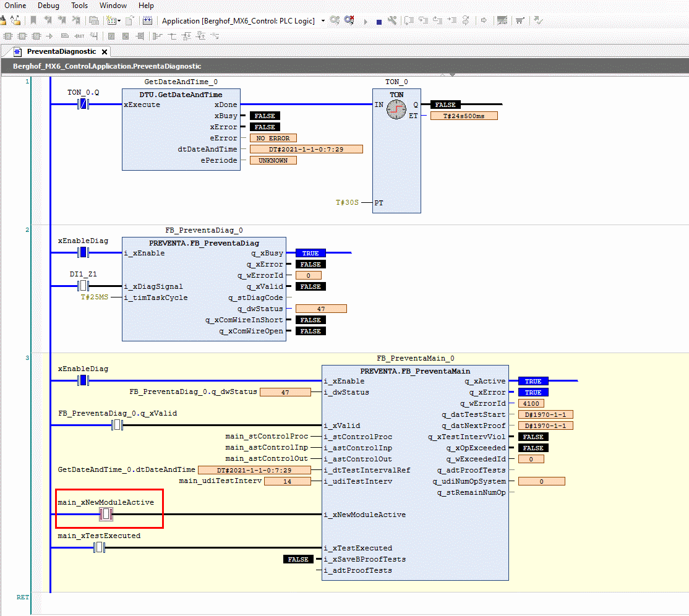Open the Application selection dropdown
The image size is (689, 616).
[323, 20]
